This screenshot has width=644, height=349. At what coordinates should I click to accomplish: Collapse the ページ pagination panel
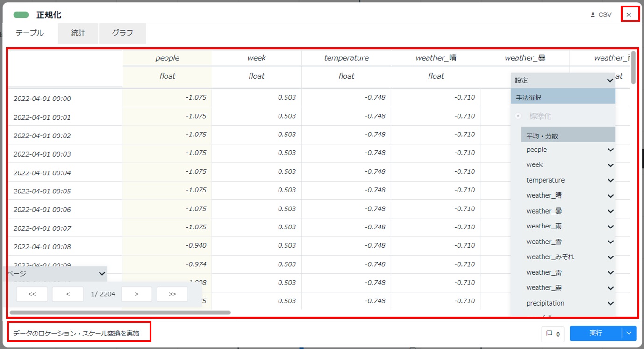(x=102, y=274)
